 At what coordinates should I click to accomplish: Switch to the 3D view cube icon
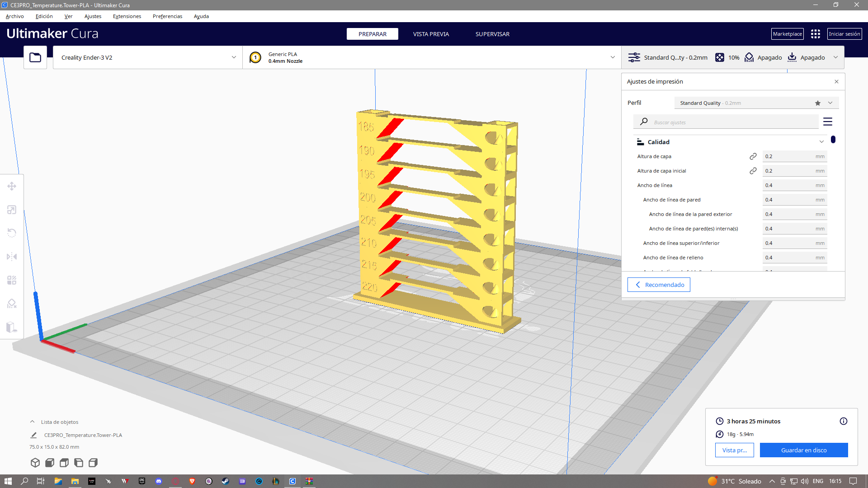[35, 463]
